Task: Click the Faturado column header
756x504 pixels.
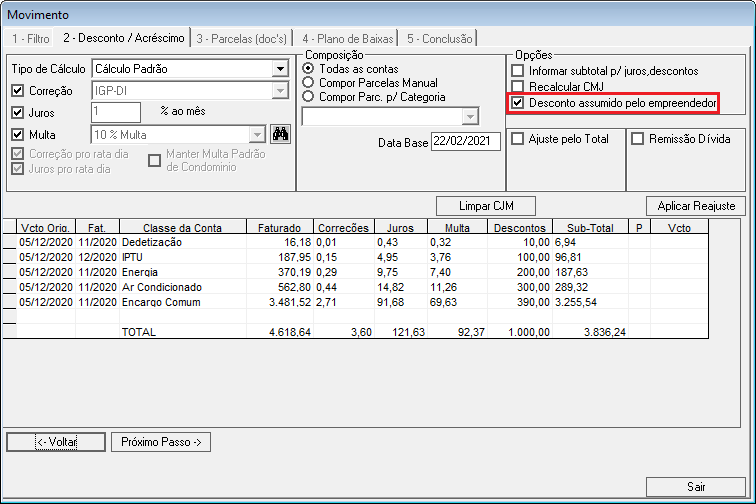Action: pos(280,227)
